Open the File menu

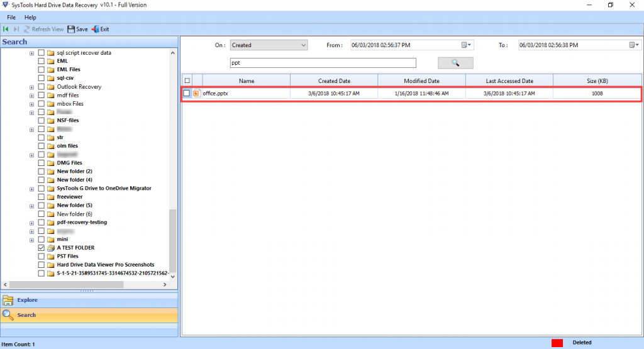[x=11, y=17]
